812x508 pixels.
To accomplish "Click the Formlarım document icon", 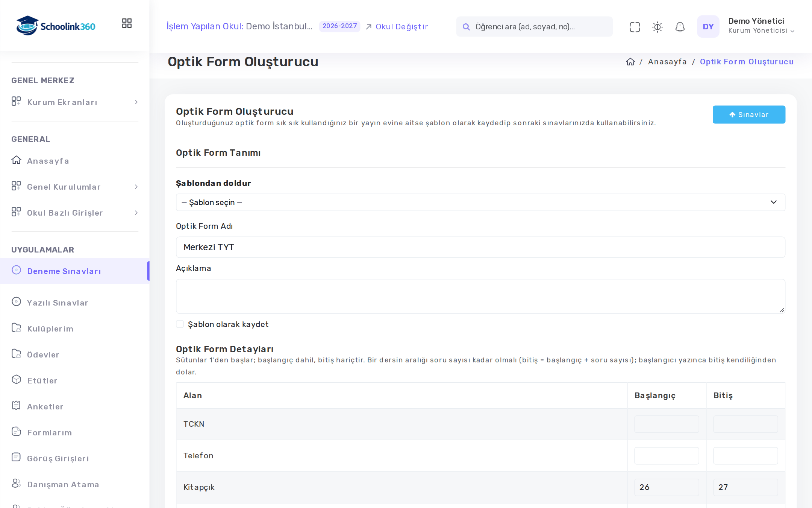I will tap(16, 432).
